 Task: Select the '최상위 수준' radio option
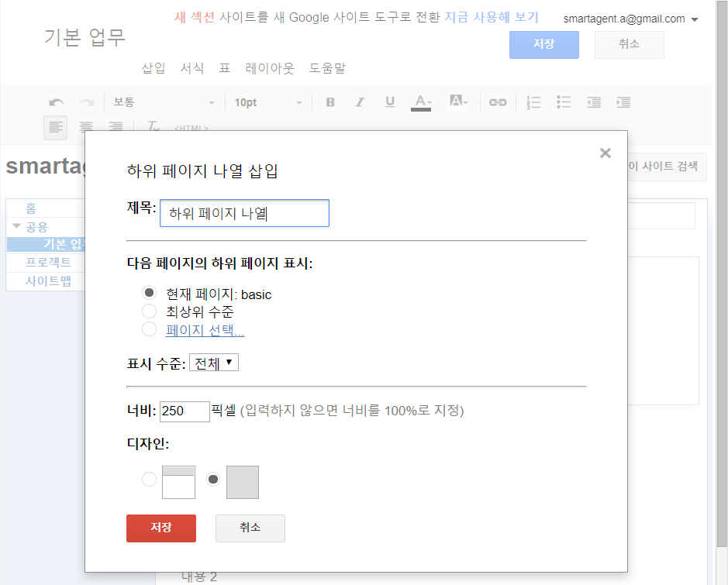click(150, 311)
